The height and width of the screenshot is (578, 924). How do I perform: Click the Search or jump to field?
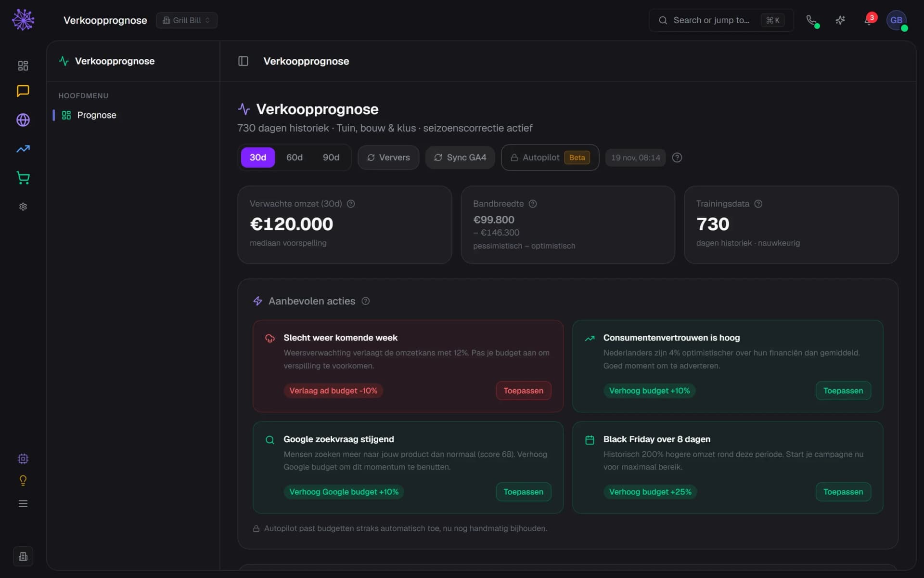coord(721,20)
